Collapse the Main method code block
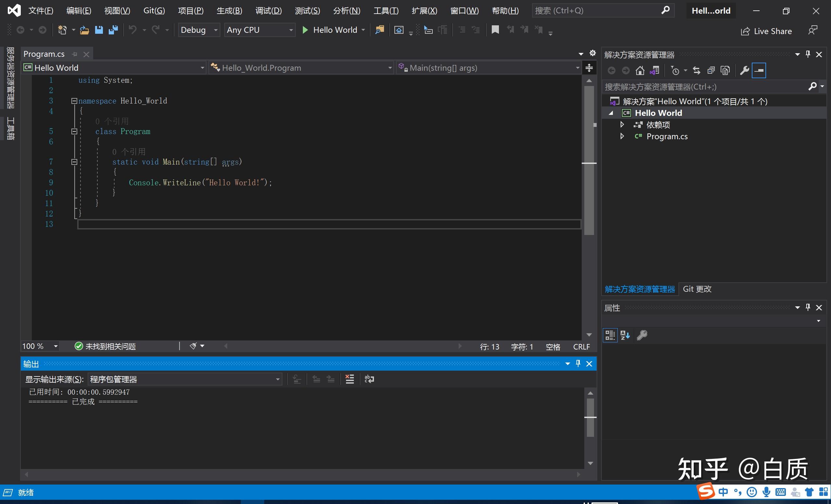831x504 pixels. 74,162
